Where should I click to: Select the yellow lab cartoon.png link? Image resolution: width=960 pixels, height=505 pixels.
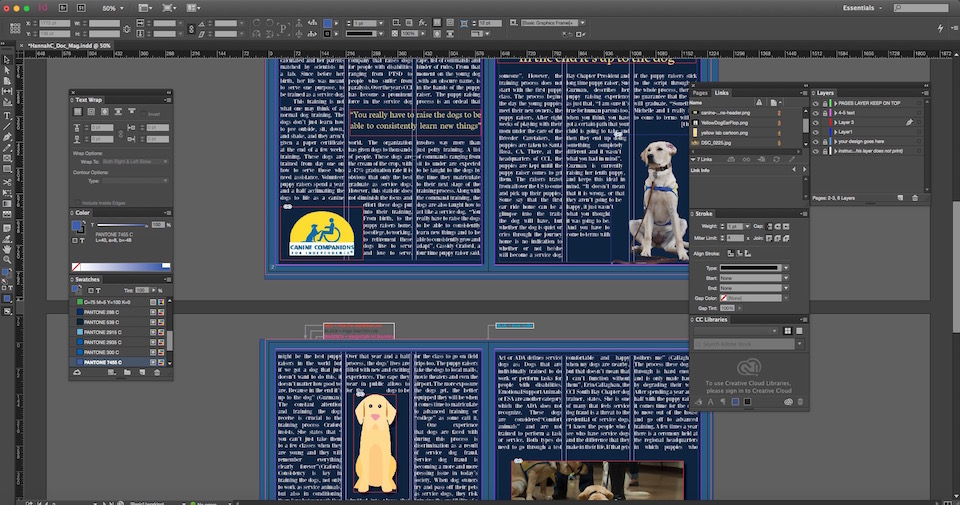tap(745, 133)
